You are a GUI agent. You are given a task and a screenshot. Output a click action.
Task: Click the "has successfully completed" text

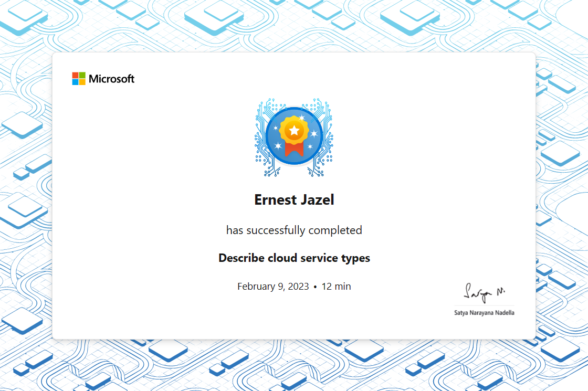(x=294, y=230)
